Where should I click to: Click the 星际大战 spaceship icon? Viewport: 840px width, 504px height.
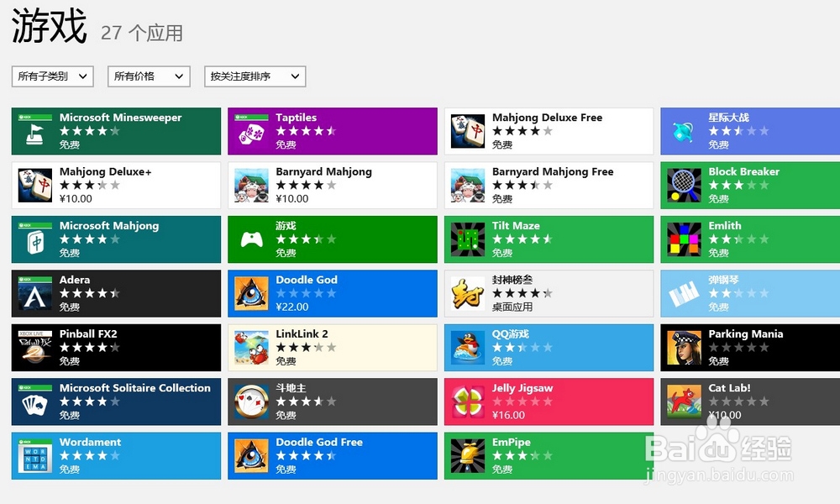click(x=684, y=131)
